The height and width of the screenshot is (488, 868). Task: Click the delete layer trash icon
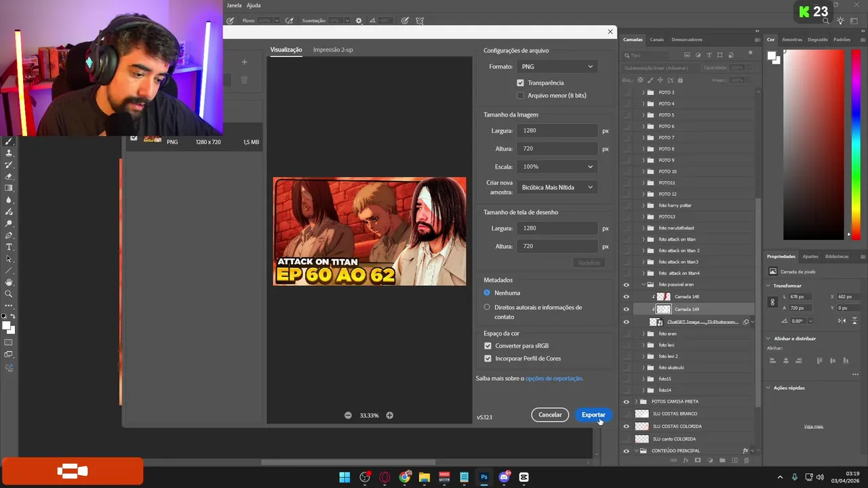pos(747,460)
